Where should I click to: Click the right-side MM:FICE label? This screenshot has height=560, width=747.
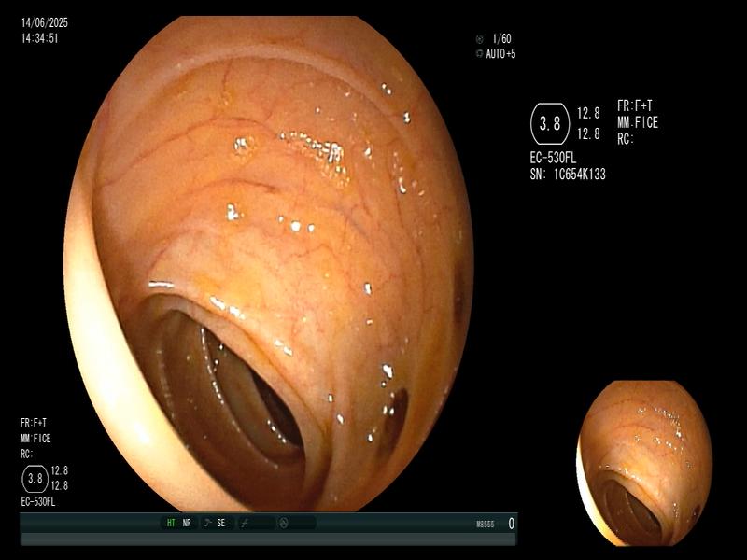point(638,123)
